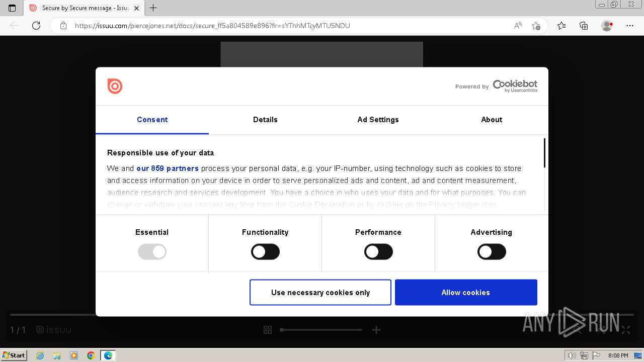Click the Cookiebot by Usercentrics logo
The image size is (644, 362).
(515, 86)
